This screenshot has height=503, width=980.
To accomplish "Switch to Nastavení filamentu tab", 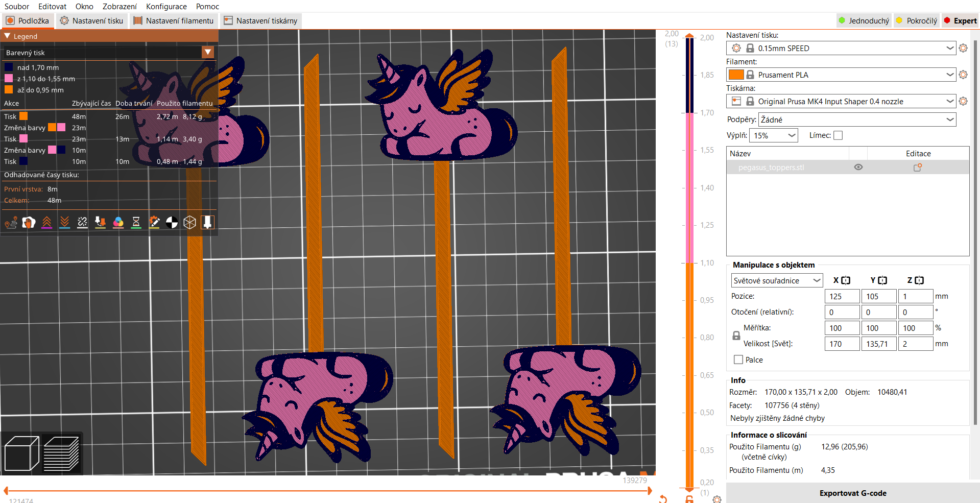I will [174, 21].
